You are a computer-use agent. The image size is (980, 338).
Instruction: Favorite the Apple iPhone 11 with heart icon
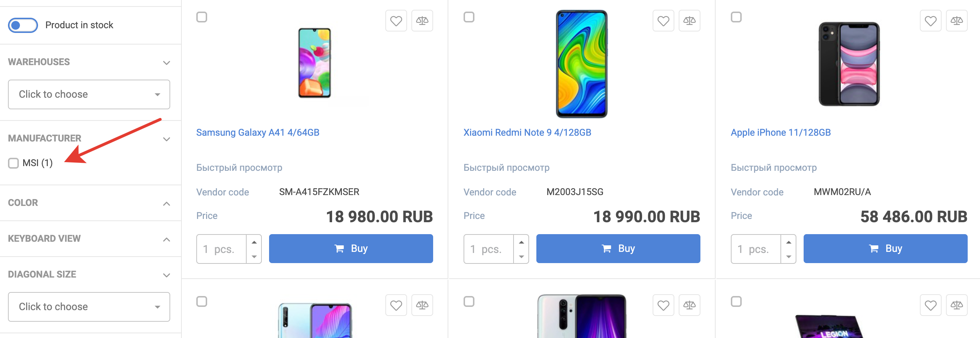coord(930,21)
